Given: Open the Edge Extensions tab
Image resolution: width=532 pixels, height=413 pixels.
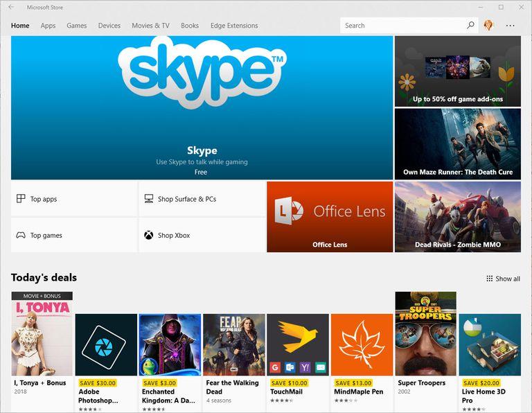Looking at the screenshot, I should (x=234, y=26).
